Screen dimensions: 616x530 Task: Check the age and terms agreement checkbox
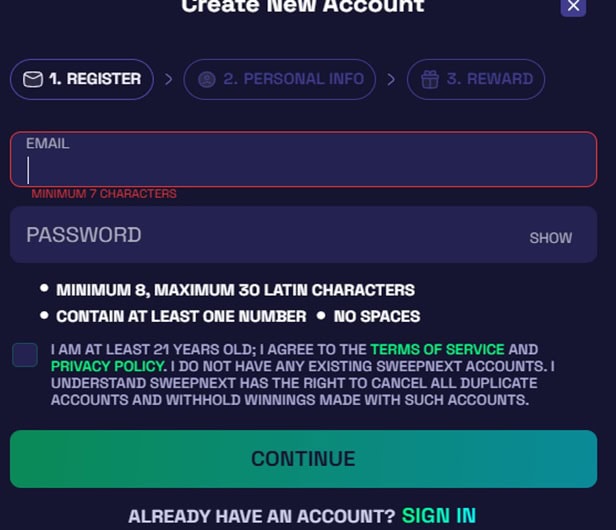tap(25, 355)
